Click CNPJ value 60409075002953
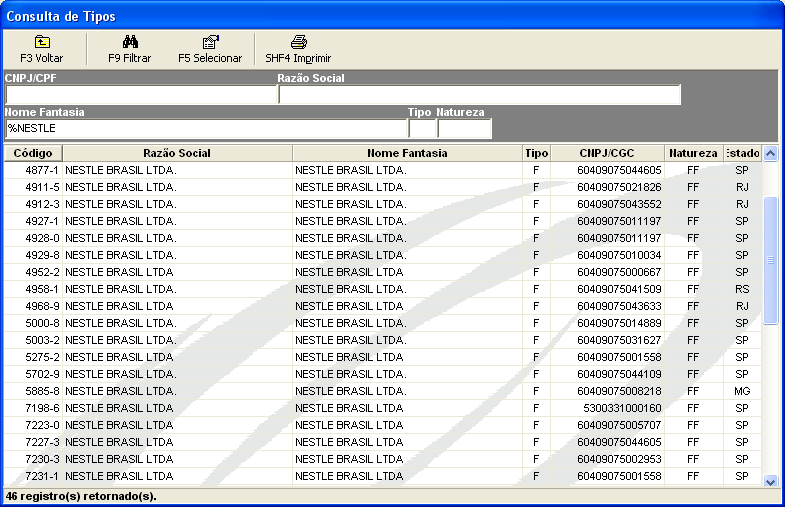Viewport: 785px width, 507px height. (x=619, y=459)
